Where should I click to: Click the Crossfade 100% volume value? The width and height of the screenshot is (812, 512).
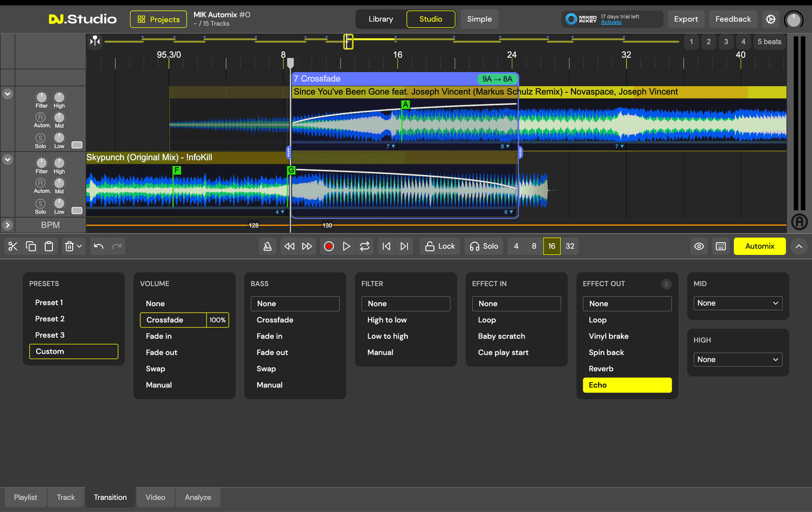[x=217, y=320]
